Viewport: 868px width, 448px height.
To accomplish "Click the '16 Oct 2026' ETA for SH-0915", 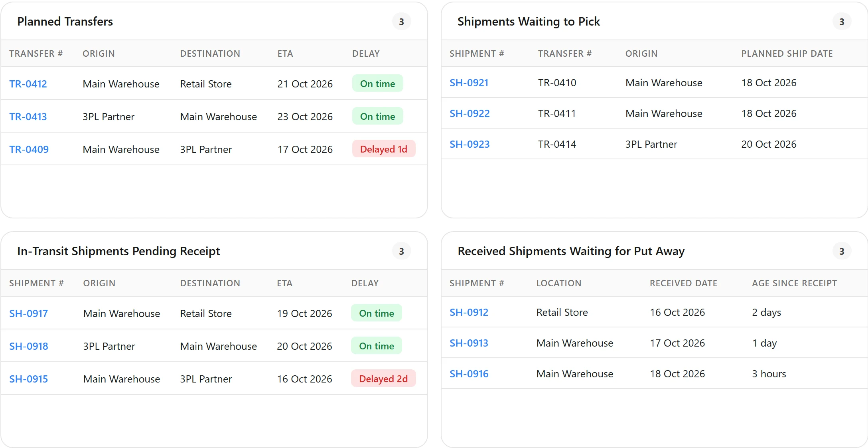I will 305,379.
